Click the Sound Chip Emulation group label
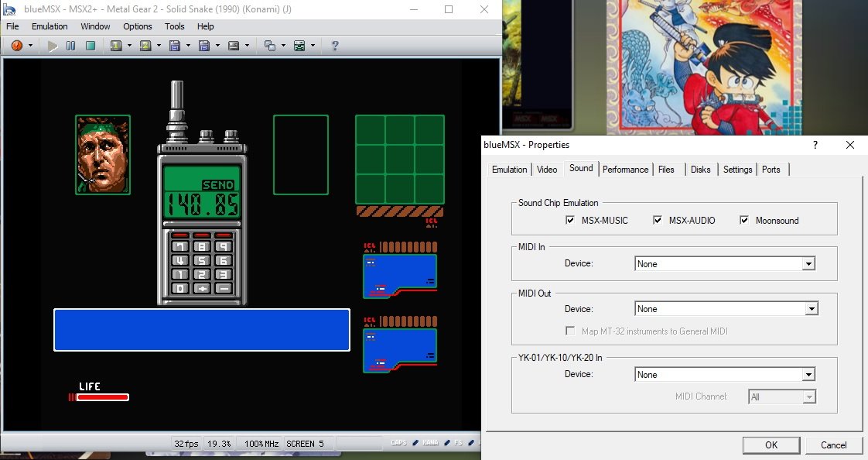Screen dimensions: 868x460 [558, 203]
